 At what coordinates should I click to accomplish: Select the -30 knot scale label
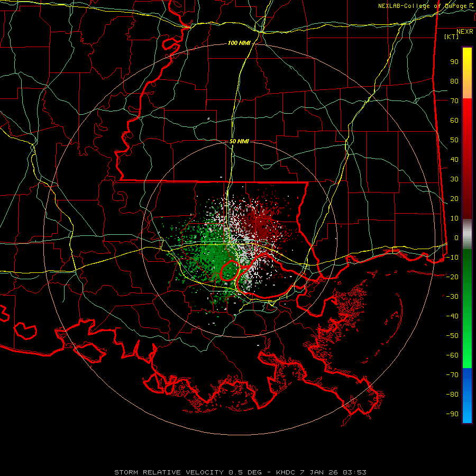452,297
